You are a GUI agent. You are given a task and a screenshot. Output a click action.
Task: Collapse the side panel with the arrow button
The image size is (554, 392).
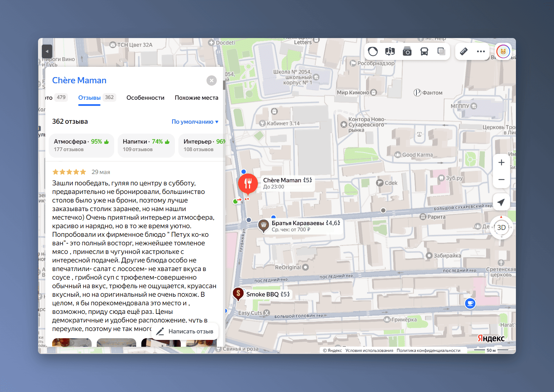(47, 51)
